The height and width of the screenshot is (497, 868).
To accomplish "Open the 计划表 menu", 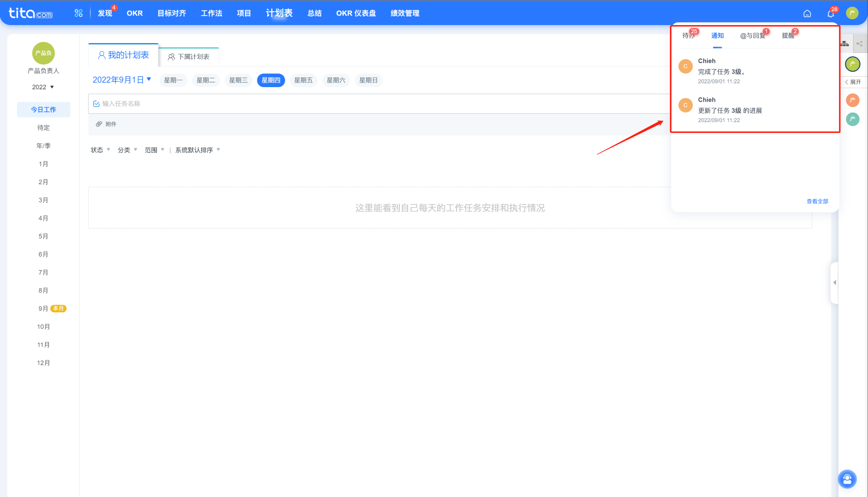I will (279, 13).
